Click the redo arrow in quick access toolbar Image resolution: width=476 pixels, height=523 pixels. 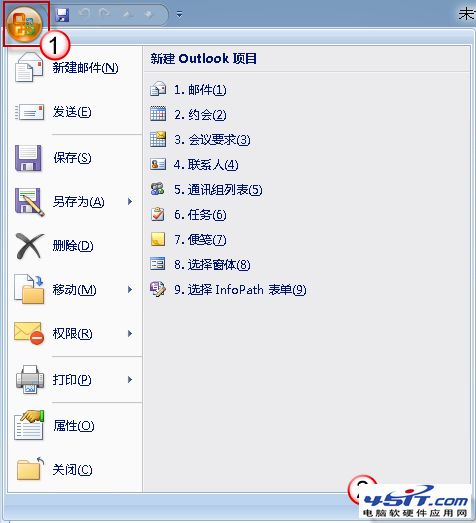pyautogui.click(x=105, y=14)
